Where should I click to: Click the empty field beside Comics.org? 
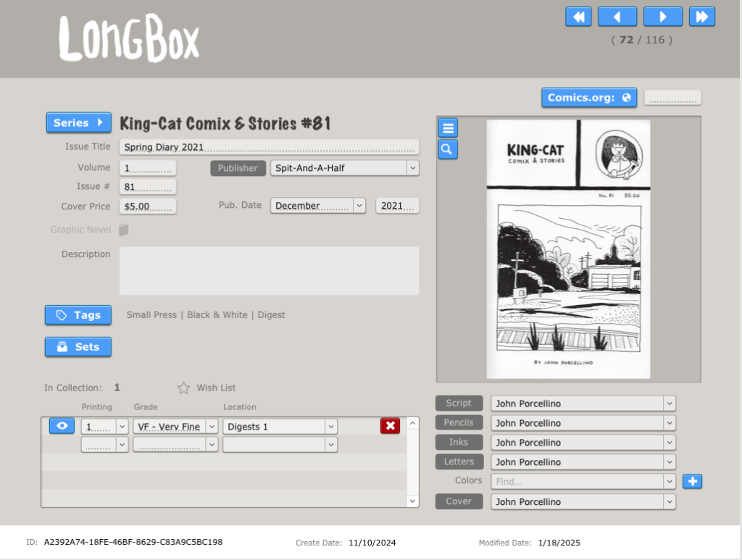tap(672, 98)
